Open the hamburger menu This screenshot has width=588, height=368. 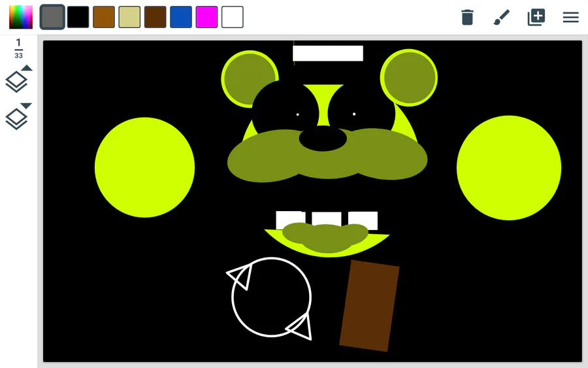coord(571,17)
